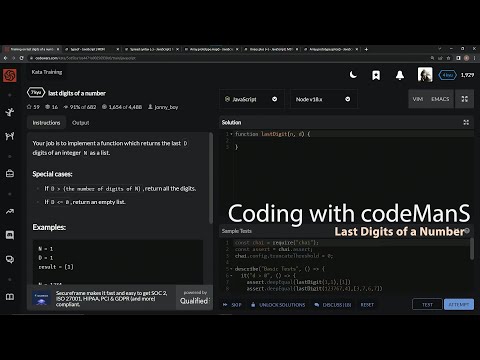Click the Sample Tests scrollbar

(472, 248)
